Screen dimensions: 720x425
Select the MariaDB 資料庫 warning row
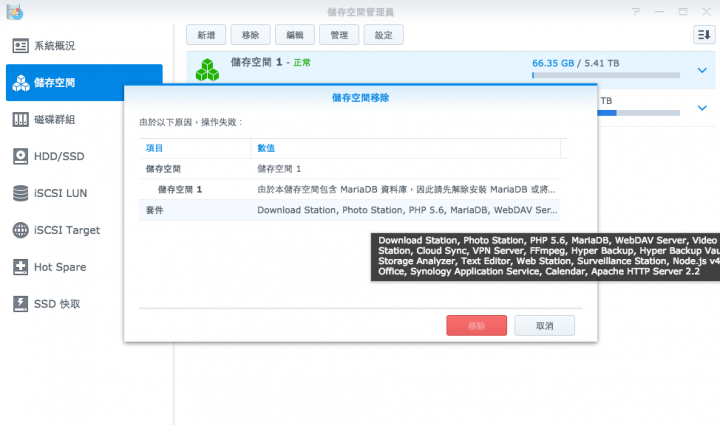coord(349,190)
